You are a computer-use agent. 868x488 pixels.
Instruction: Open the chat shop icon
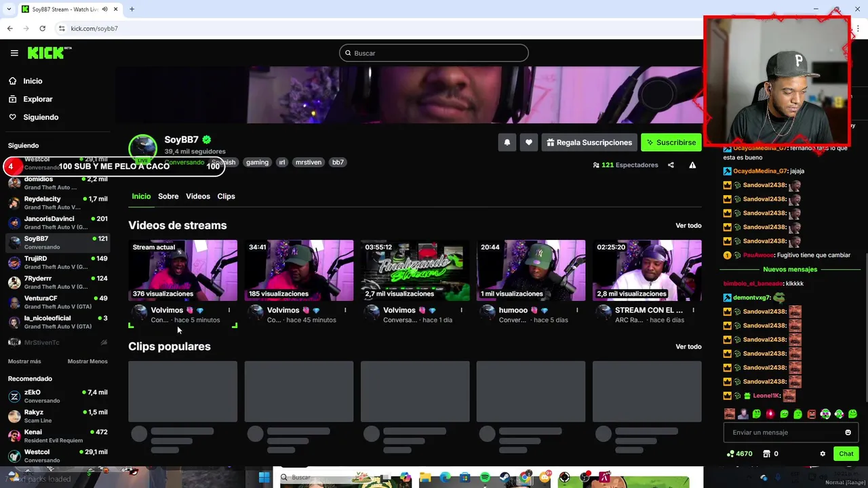(767, 453)
